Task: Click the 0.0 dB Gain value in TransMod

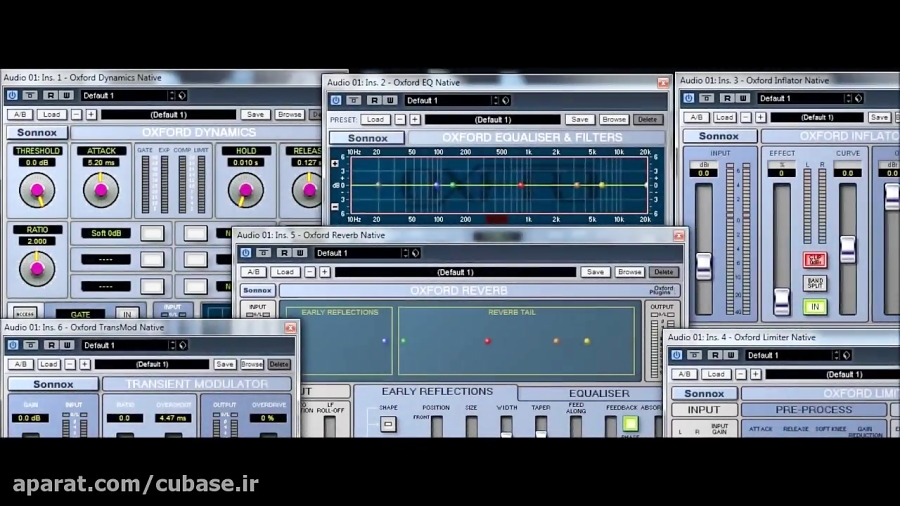Action: point(30,418)
